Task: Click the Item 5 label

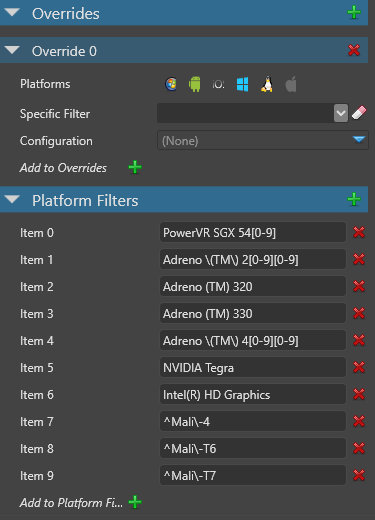Action: point(37,368)
